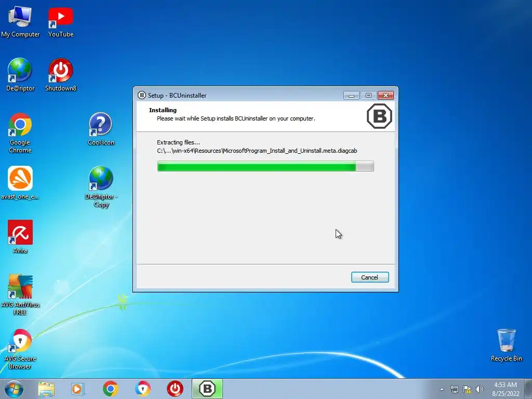Select the Cool icon question mark shortcut

pyautogui.click(x=101, y=129)
